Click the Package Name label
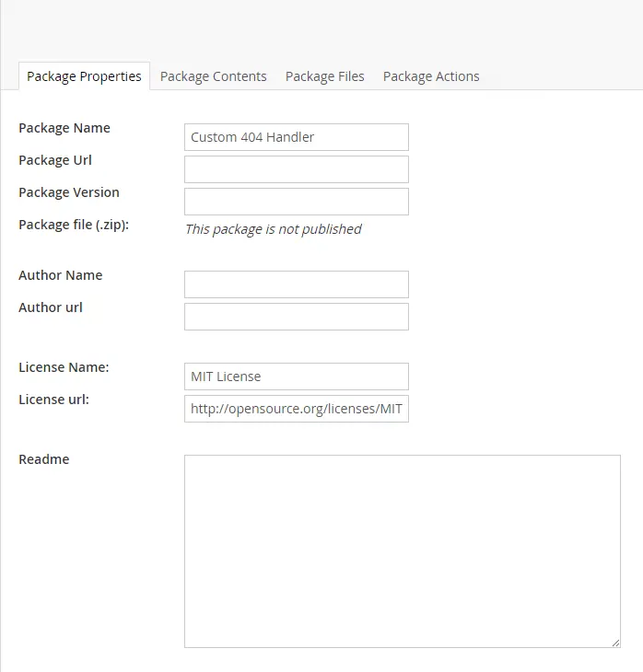643x672 pixels. [x=64, y=128]
